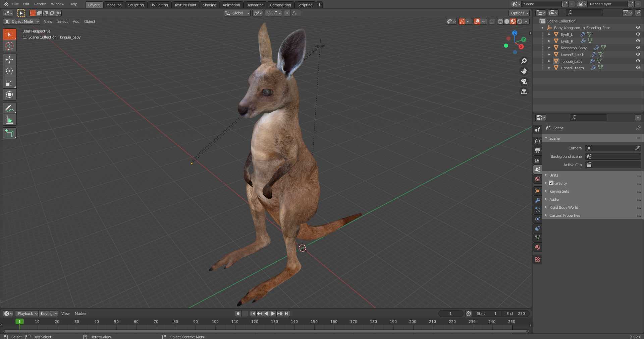Open viewport Add menu
This screenshot has width=644, height=339.
click(76, 21)
